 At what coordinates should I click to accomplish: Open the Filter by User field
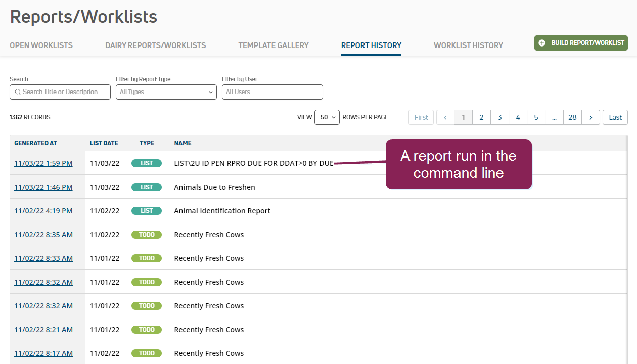coord(272,92)
